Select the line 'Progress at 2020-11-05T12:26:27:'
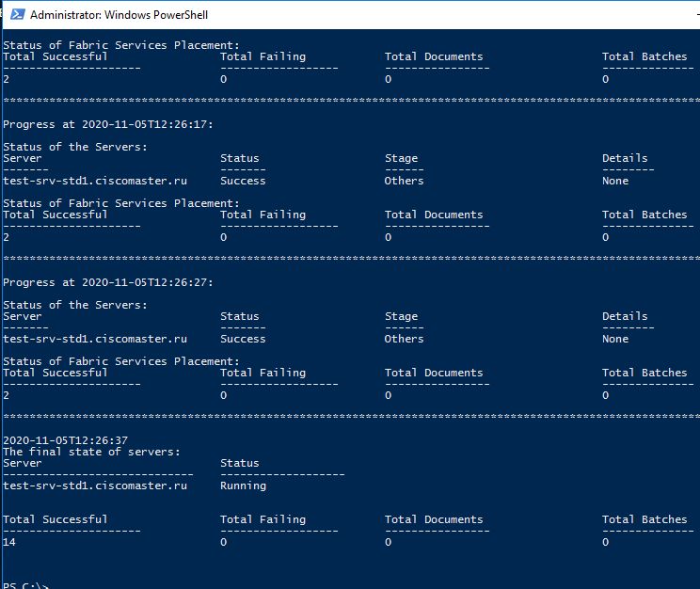Image resolution: width=700 pixels, height=589 pixels. (108, 282)
